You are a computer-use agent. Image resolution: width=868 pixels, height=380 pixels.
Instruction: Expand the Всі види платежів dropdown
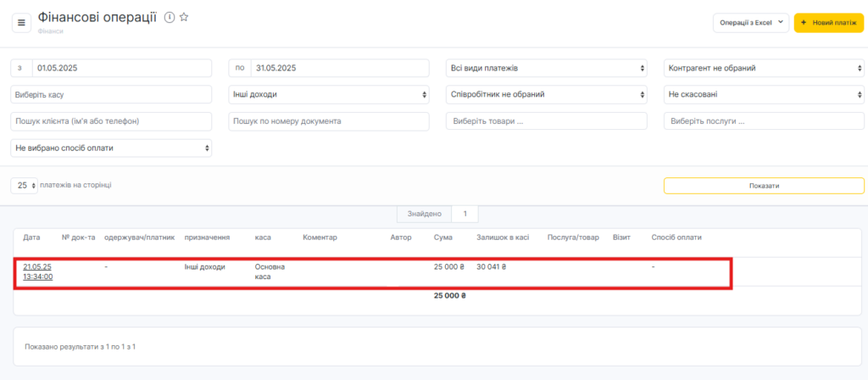coord(547,68)
